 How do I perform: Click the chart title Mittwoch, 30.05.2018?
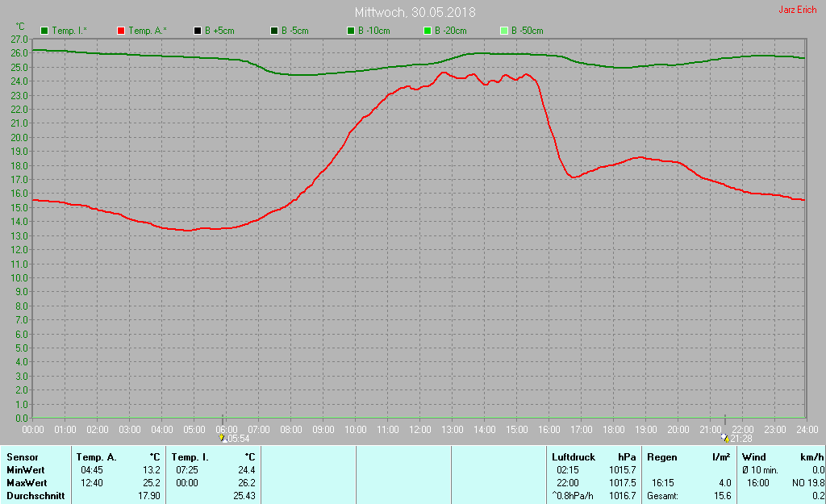pos(415,13)
